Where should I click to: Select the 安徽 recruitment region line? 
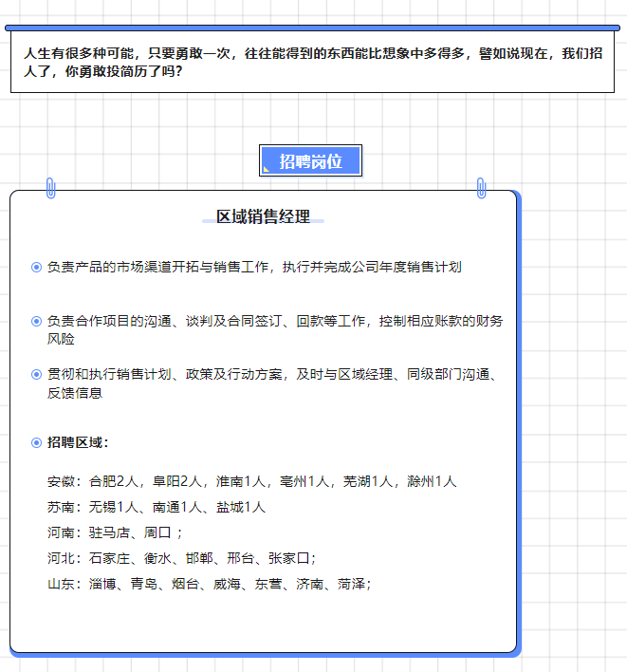click(251, 481)
